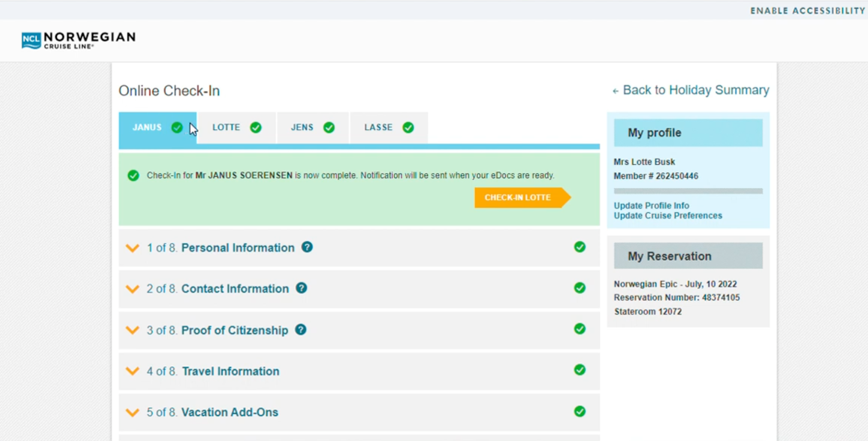
Task: Open Update Cruise Preferences link
Action: (668, 216)
